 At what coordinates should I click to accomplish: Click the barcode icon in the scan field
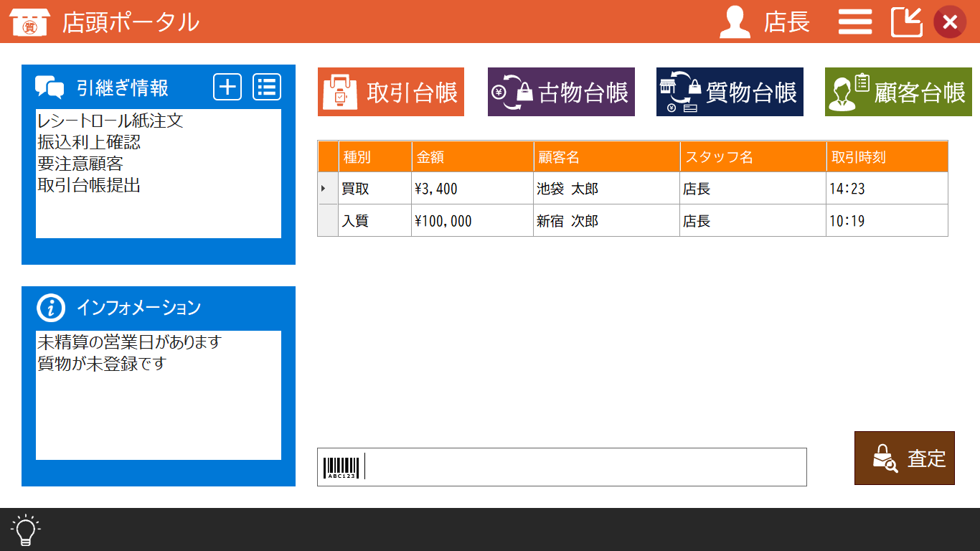coord(340,467)
